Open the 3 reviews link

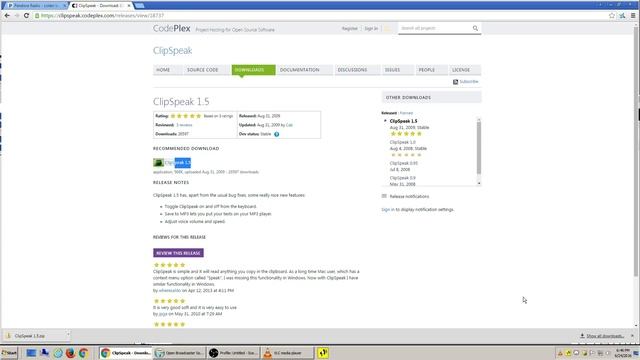(184, 125)
